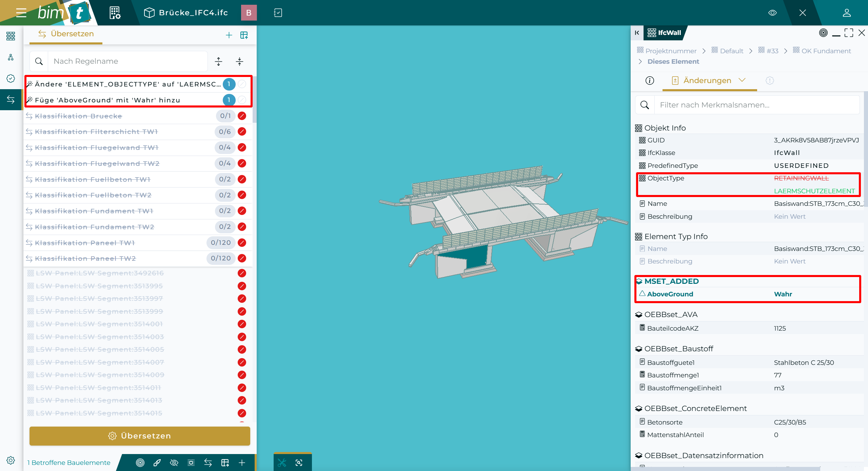868x471 pixels.
Task: Expand all rules arrow icon
Action: point(219,61)
